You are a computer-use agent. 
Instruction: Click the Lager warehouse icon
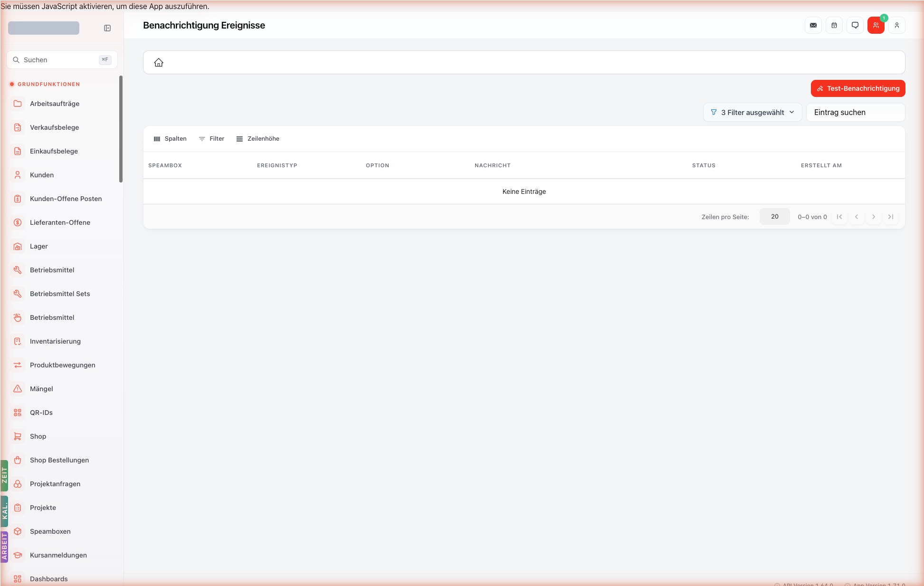[18, 246]
